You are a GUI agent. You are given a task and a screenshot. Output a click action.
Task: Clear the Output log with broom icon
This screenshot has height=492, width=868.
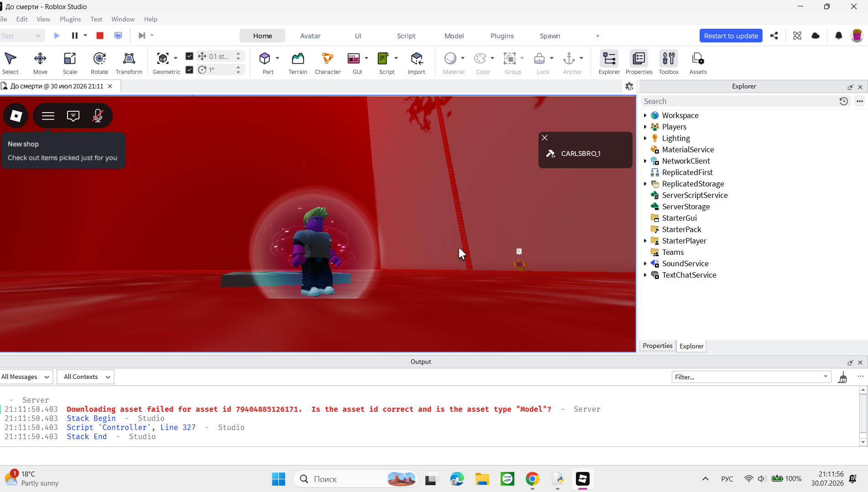pos(843,377)
